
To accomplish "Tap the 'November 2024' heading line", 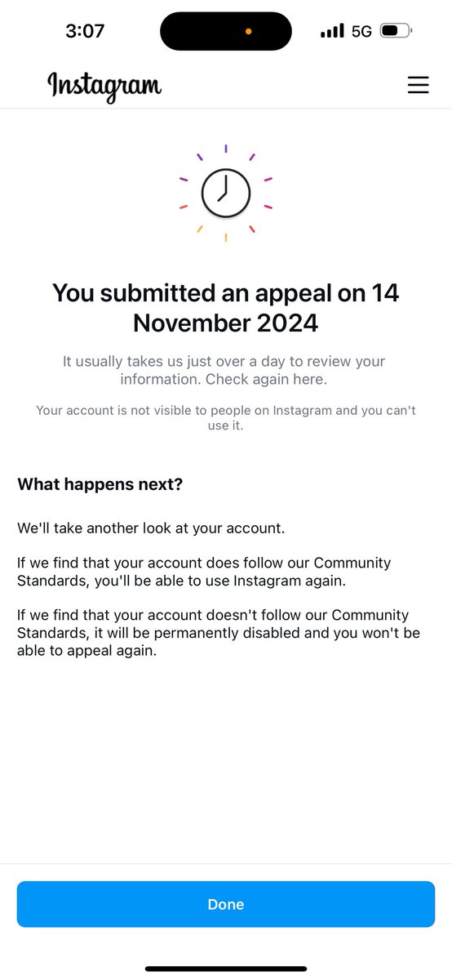I will click(226, 323).
